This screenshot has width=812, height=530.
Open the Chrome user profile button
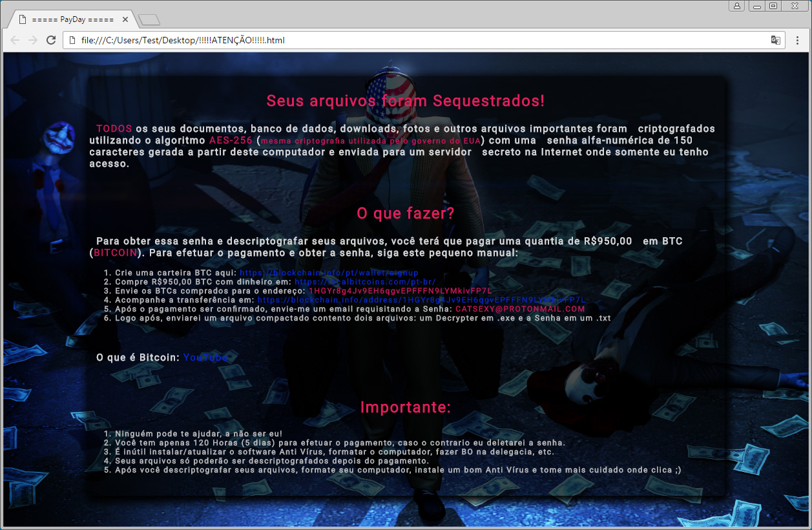(737, 6)
